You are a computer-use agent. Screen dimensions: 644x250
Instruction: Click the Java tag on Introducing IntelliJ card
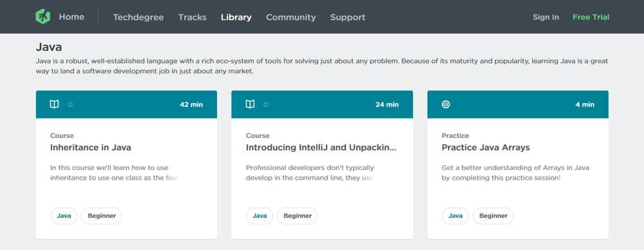[260, 216]
